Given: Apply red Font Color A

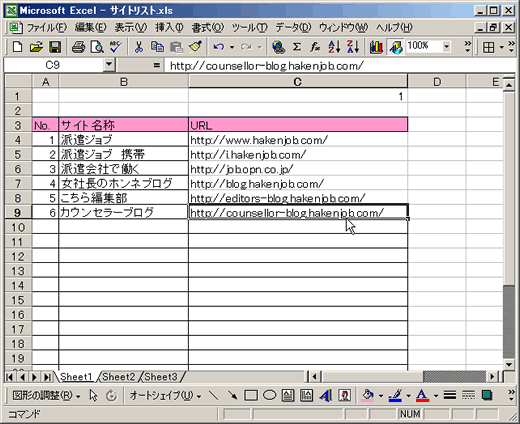Looking at the screenshot, I should (422, 396).
